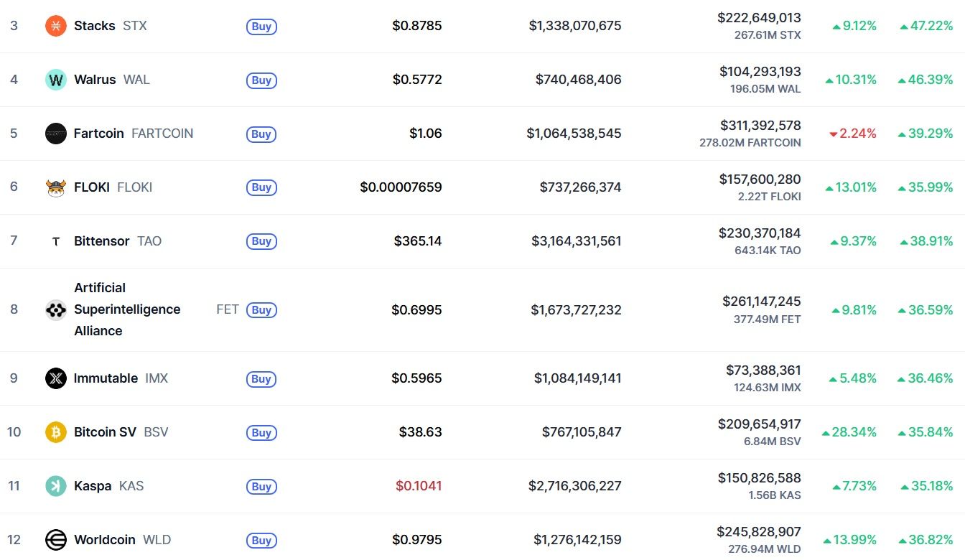This screenshot has height=560, width=965.
Task: Click the Worldcoin logo icon
Action: tap(56, 540)
